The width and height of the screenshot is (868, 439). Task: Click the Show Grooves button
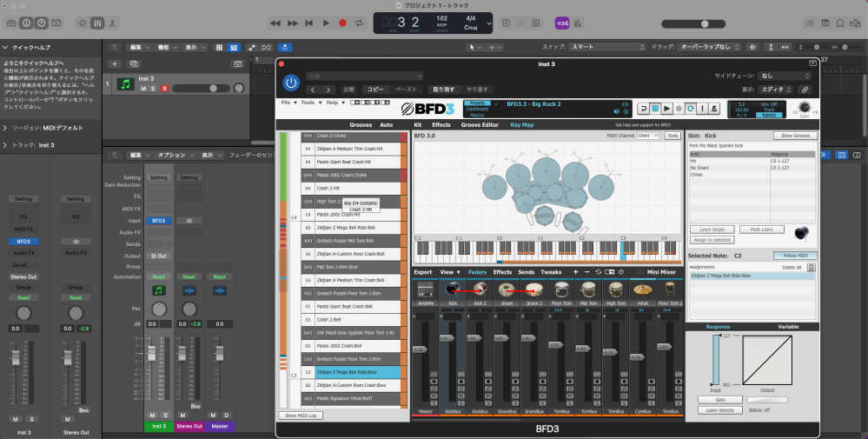pos(794,136)
